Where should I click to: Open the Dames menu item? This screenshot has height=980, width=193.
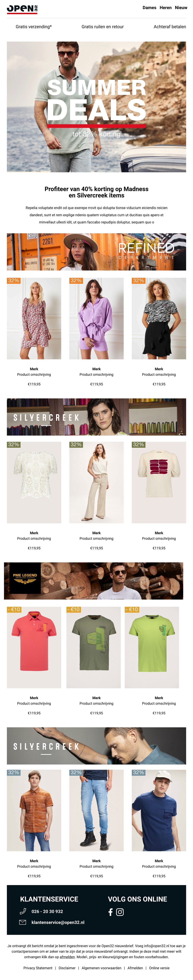[x=149, y=8]
